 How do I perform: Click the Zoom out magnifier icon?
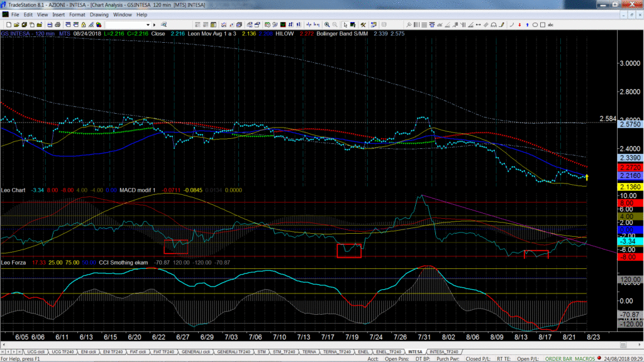[335, 25]
